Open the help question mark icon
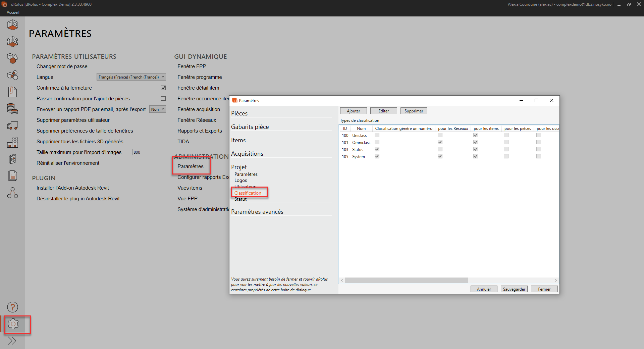 [x=12, y=307]
